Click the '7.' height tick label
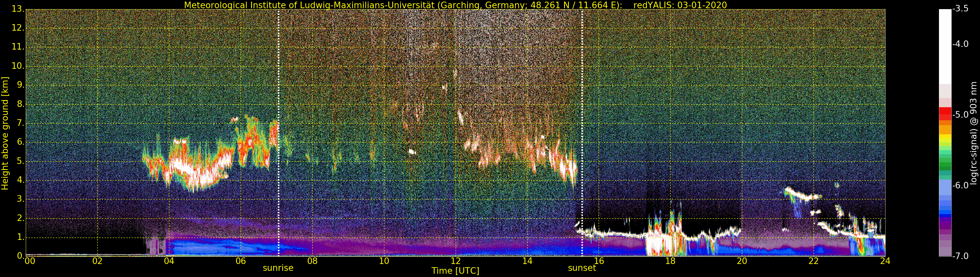 click(21, 123)
